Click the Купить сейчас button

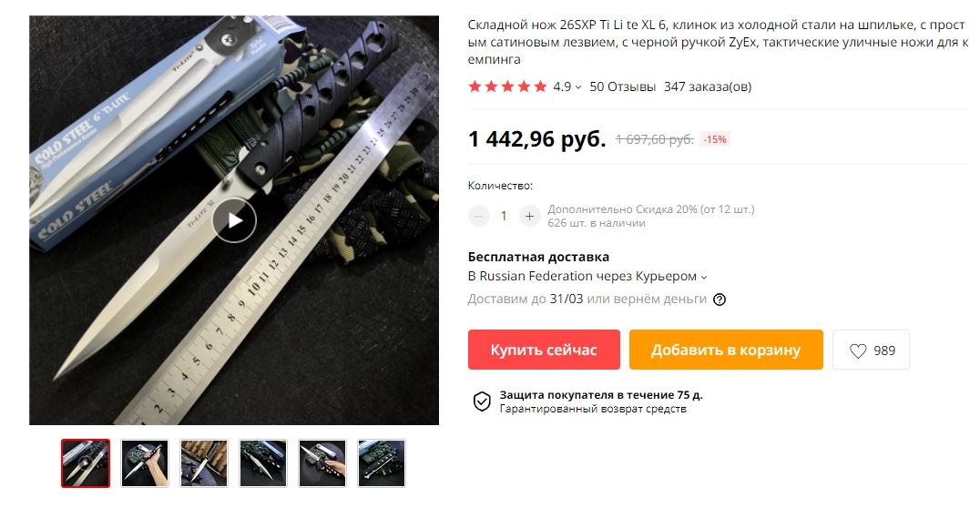[x=544, y=350]
